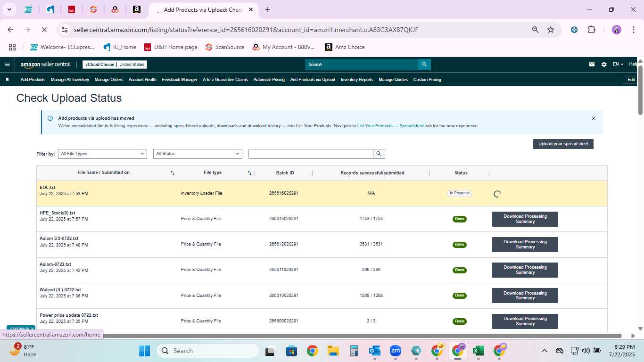Show hidden system tray icons
Viewport: 644px width, 362px height.
[x=545, y=351]
